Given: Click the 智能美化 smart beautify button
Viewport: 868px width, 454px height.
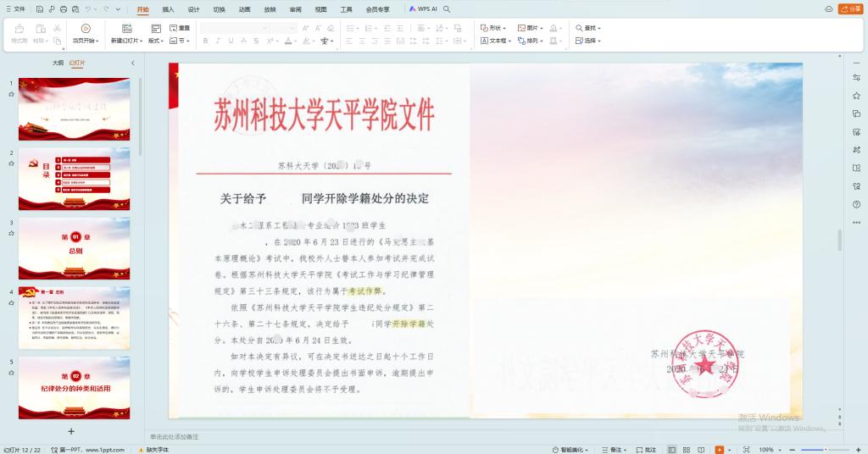Looking at the screenshot, I should pyautogui.click(x=570, y=450).
